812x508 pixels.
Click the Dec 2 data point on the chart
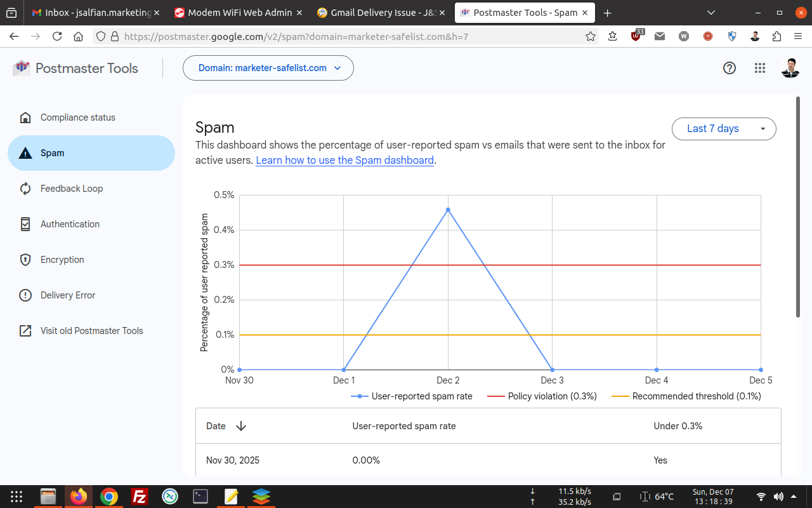448,210
